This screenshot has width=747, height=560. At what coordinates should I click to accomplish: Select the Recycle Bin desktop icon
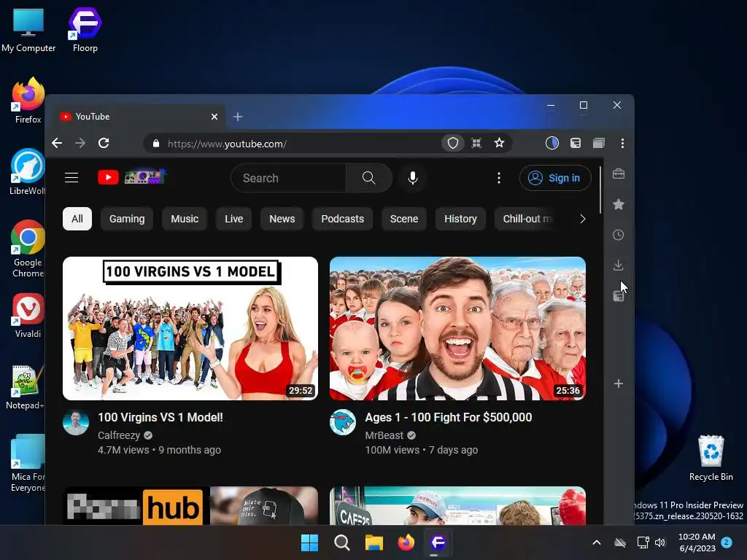coord(711,458)
